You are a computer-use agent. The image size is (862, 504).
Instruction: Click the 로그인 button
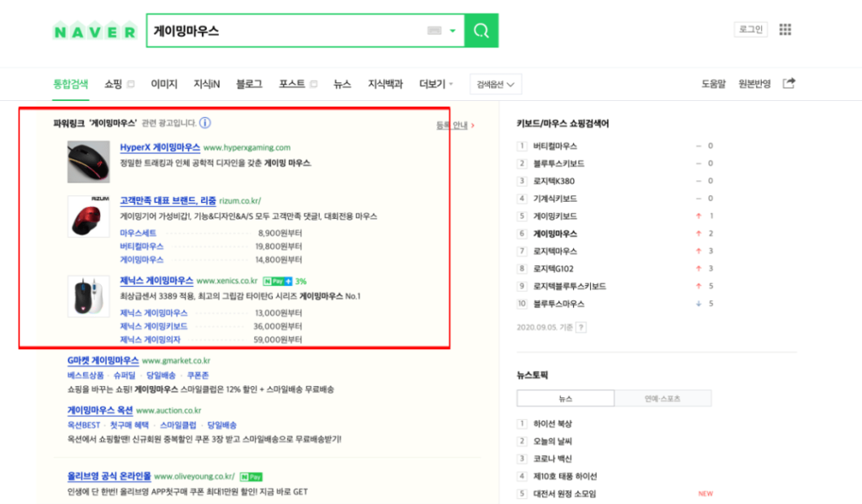750,29
